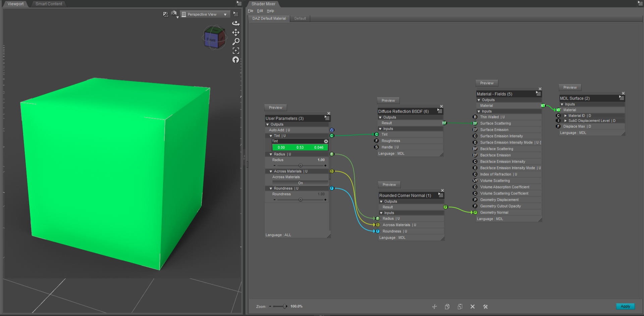Click the Delete X icon in Shader Mixer toolbar

[473, 307]
